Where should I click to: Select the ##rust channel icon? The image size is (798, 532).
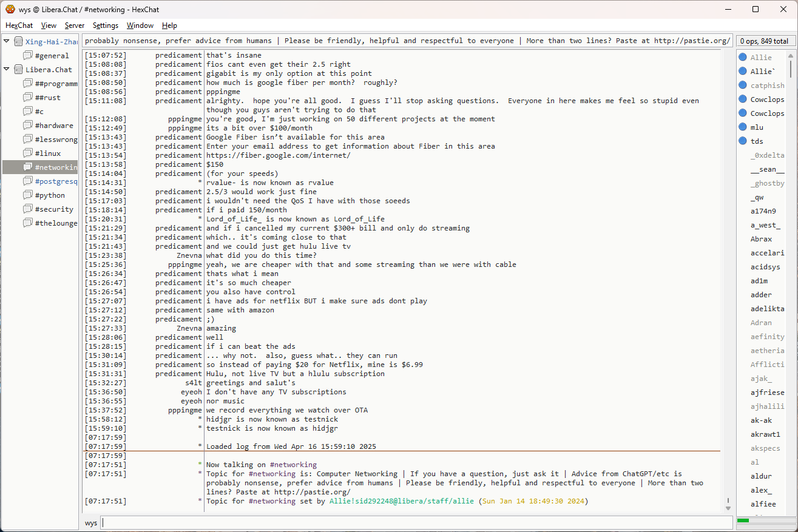click(x=27, y=98)
